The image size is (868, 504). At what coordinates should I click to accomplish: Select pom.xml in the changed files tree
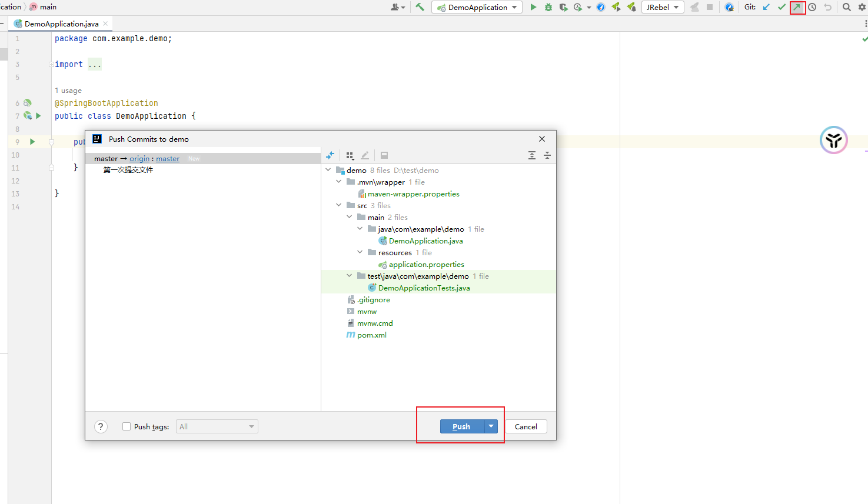[x=371, y=335]
